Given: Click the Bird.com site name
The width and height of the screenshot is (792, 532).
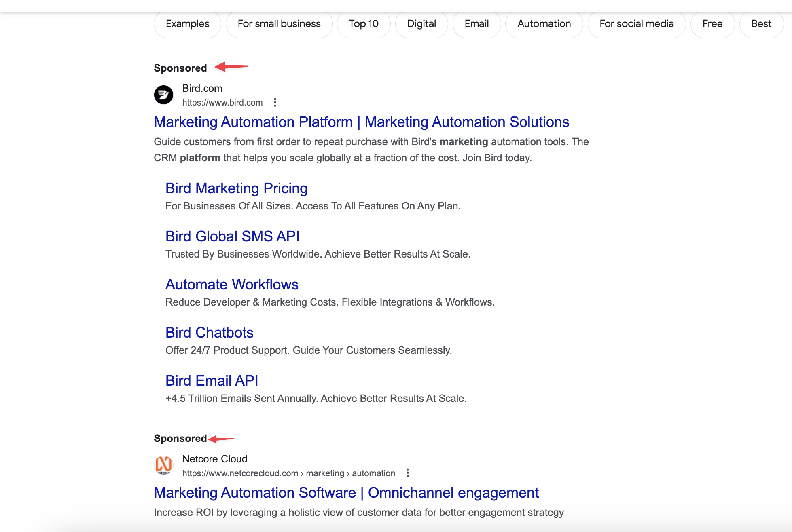Looking at the screenshot, I should [x=202, y=88].
